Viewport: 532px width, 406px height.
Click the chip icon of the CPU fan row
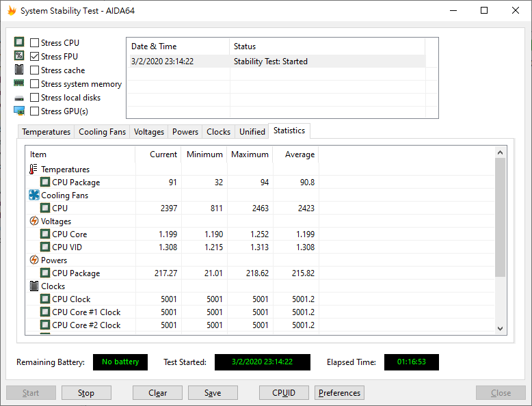[x=44, y=208]
